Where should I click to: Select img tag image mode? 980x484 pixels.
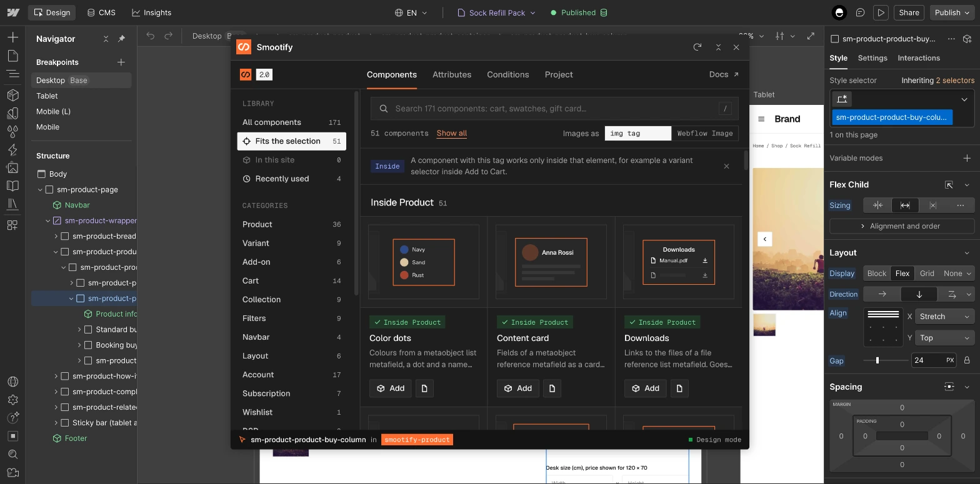tap(638, 133)
